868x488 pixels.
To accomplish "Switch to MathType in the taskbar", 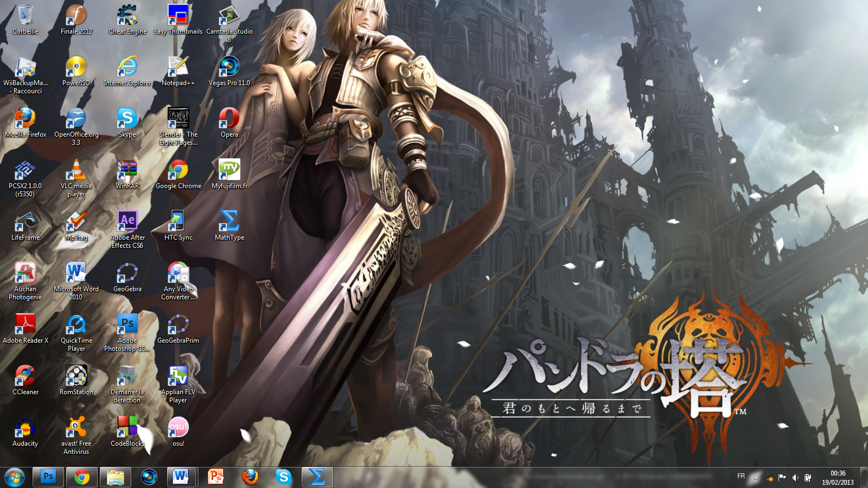I will click(x=317, y=477).
